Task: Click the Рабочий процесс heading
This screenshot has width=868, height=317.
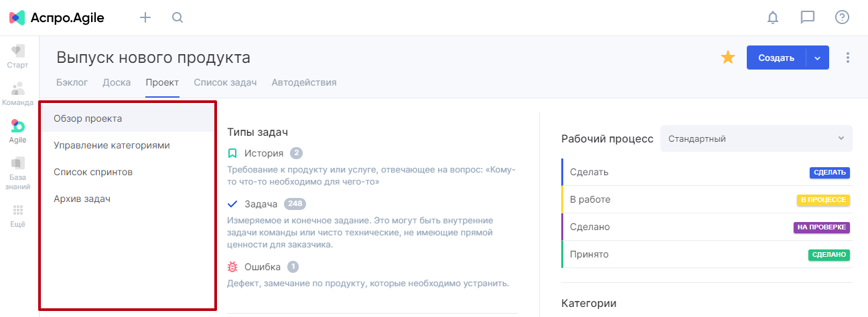Action: point(607,138)
